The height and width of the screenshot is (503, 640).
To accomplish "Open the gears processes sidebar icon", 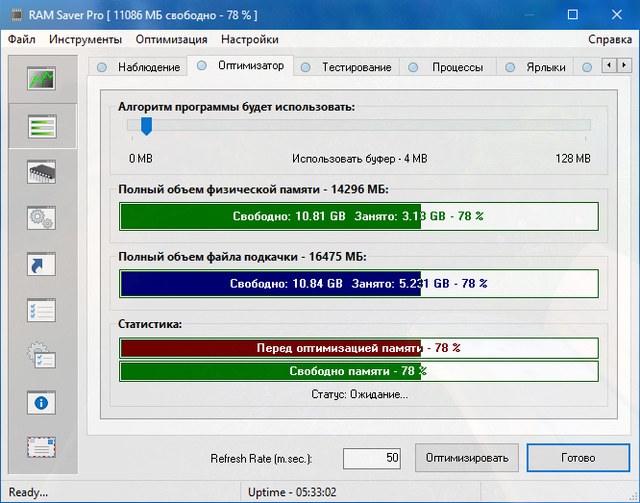I will pos(42,218).
